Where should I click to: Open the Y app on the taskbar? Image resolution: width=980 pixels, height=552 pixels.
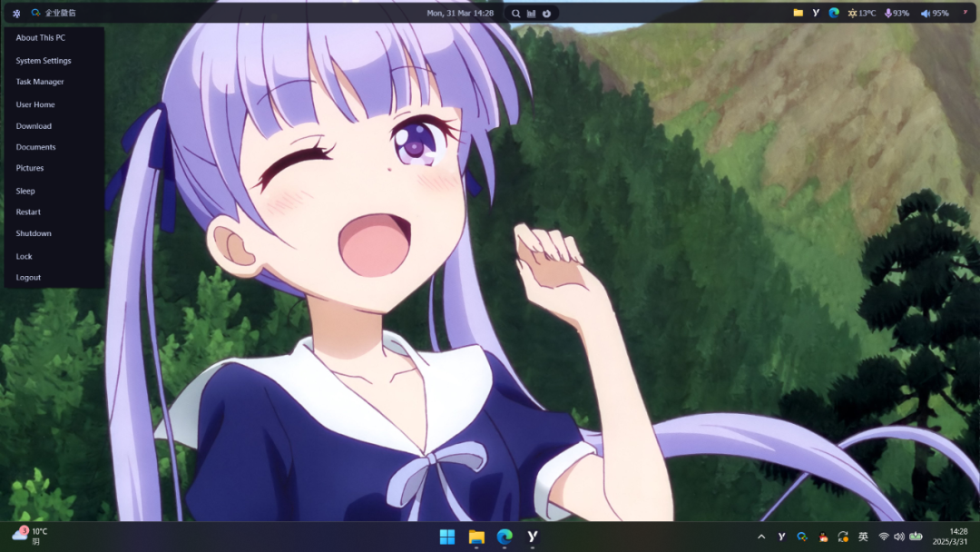533,537
